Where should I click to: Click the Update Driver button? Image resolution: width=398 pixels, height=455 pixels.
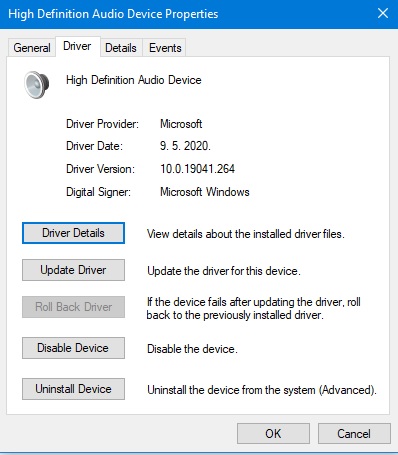[x=73, y=270]
